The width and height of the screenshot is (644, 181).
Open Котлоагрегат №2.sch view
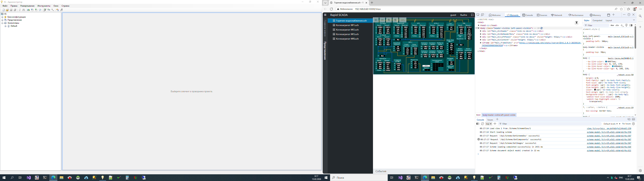click(347, 30)
